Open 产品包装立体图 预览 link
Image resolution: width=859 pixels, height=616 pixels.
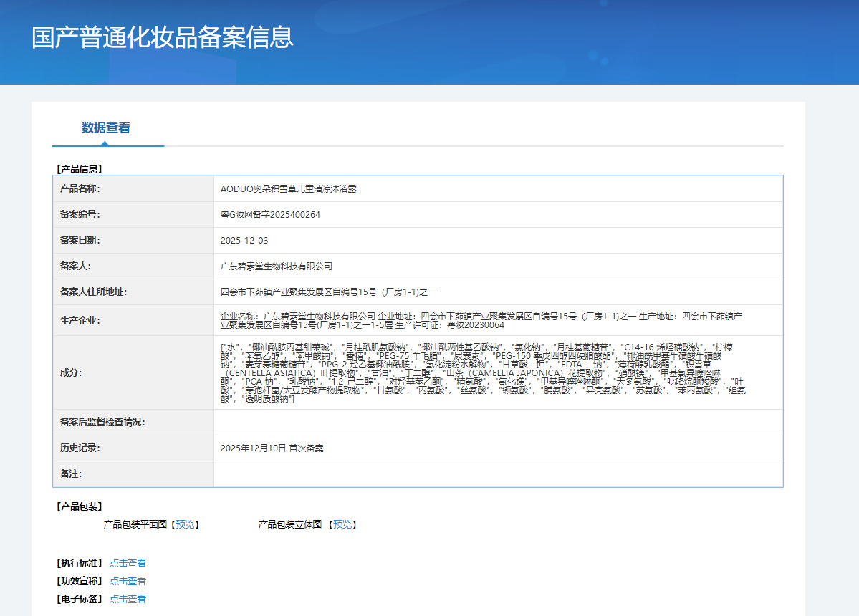click(x=343, y=524)
